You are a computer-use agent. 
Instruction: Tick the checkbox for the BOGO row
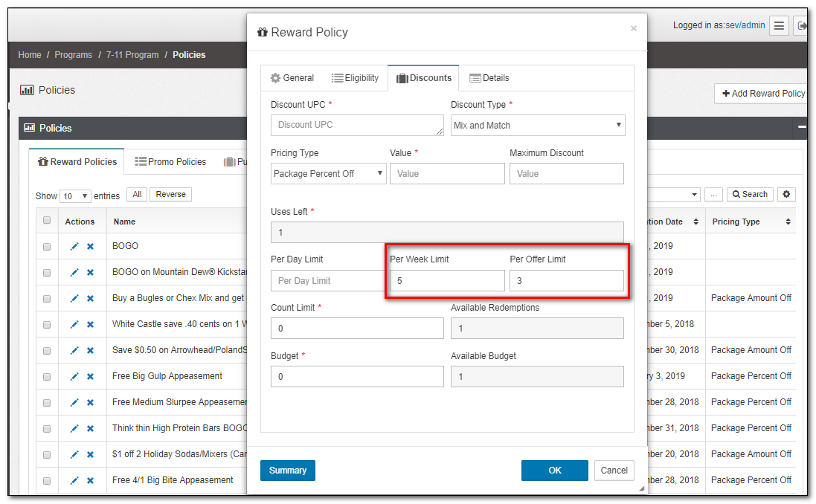tap(47, 246)
